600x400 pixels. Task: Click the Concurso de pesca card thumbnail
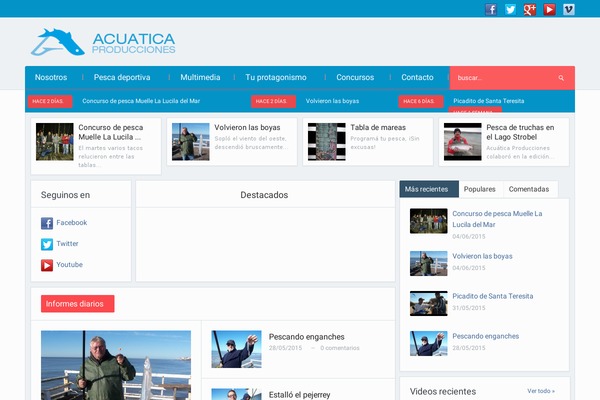tap(55, 142)
